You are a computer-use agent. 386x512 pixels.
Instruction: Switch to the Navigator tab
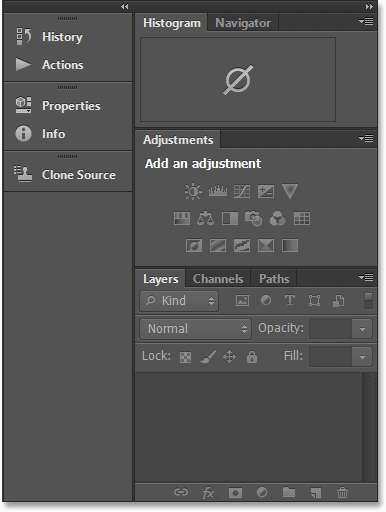243,23
